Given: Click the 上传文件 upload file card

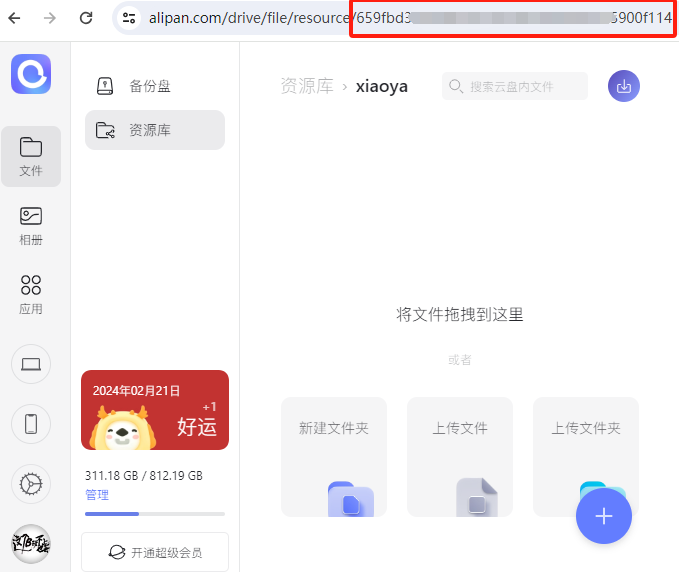Looking at the screenshot, I should [x=459, y=456].
